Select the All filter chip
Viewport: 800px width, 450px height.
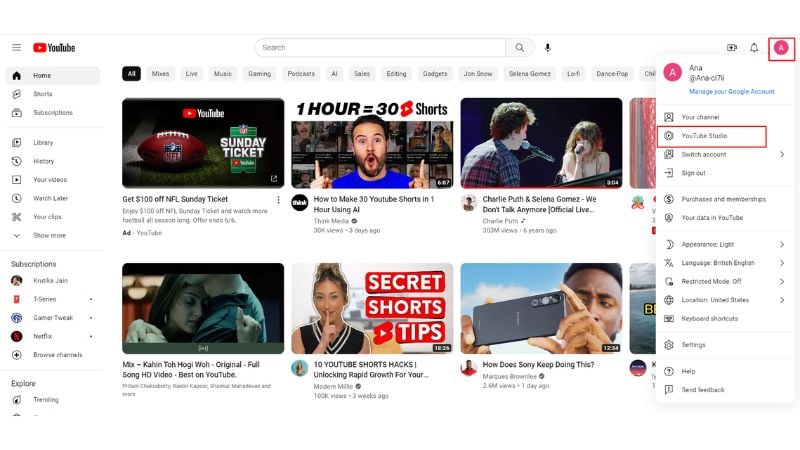[x=131, y=73]
